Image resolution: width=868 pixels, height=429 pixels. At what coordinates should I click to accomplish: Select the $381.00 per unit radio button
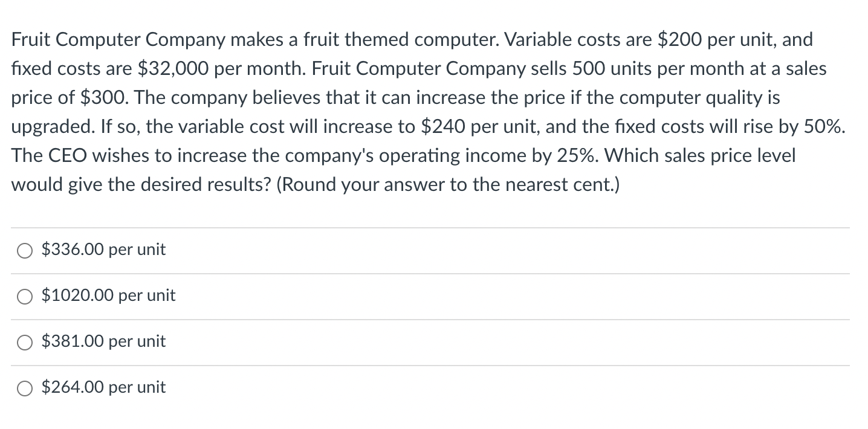[24, 342]
